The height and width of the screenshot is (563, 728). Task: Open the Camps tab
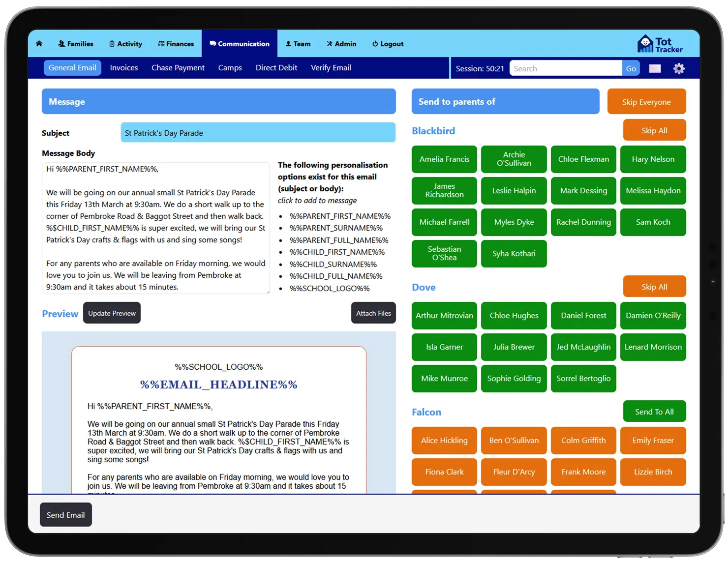(230, 67)
